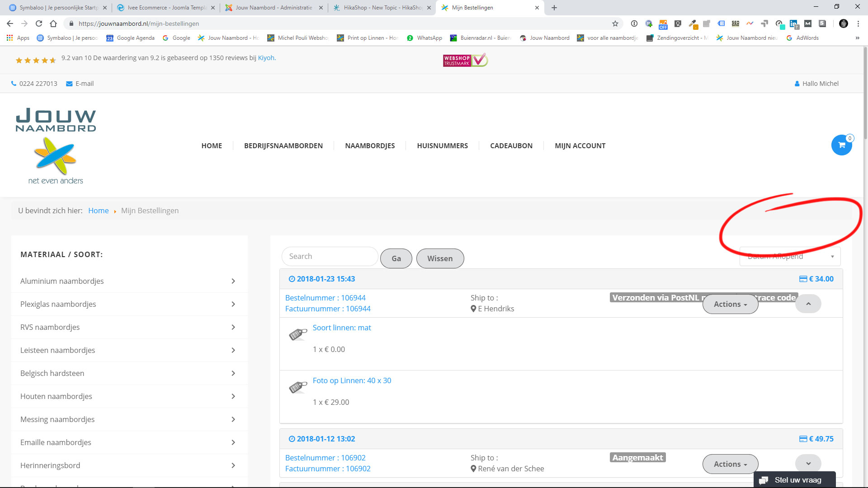
Task: Click the Kiyoh reviews link
Action: coord(266,58)
